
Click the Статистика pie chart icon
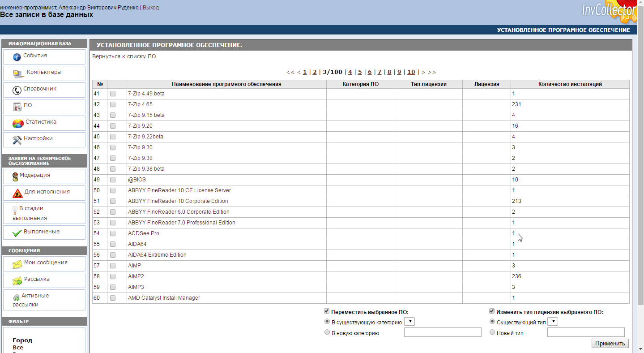click(18, 123)
